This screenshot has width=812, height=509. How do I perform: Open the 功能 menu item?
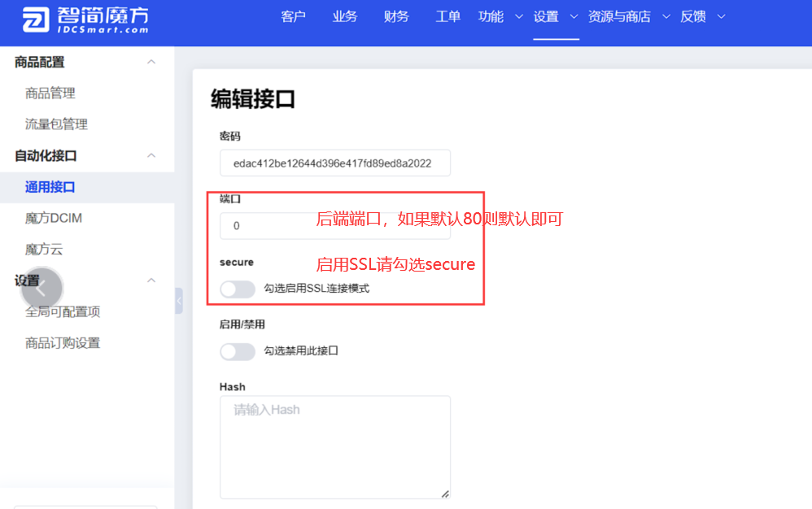(x=491, y=16)
